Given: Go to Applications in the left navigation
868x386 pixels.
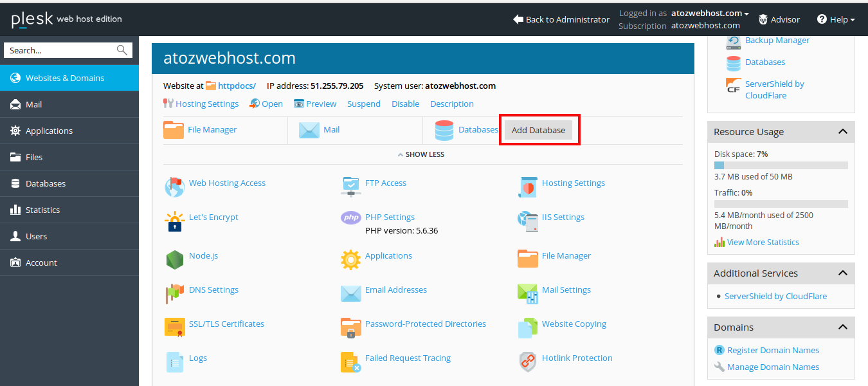Looking at the screenshot, I should pyautogui.click(x=69, y=131).
